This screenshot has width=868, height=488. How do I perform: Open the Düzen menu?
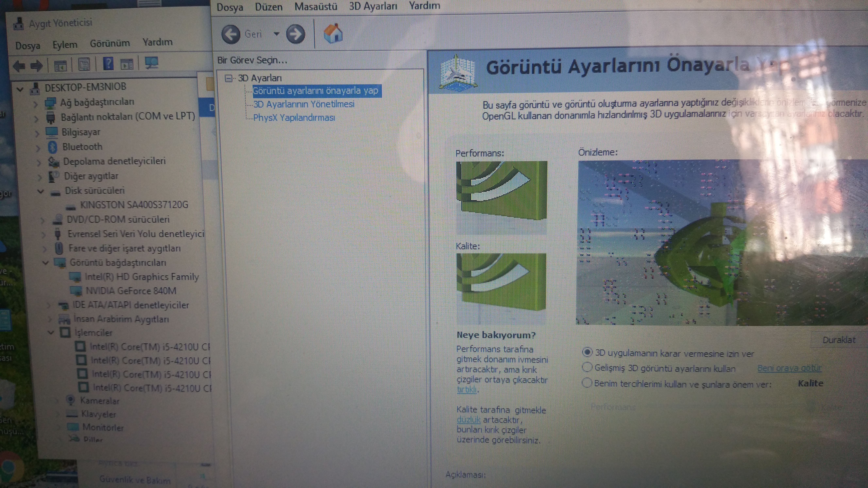(269, 7)
